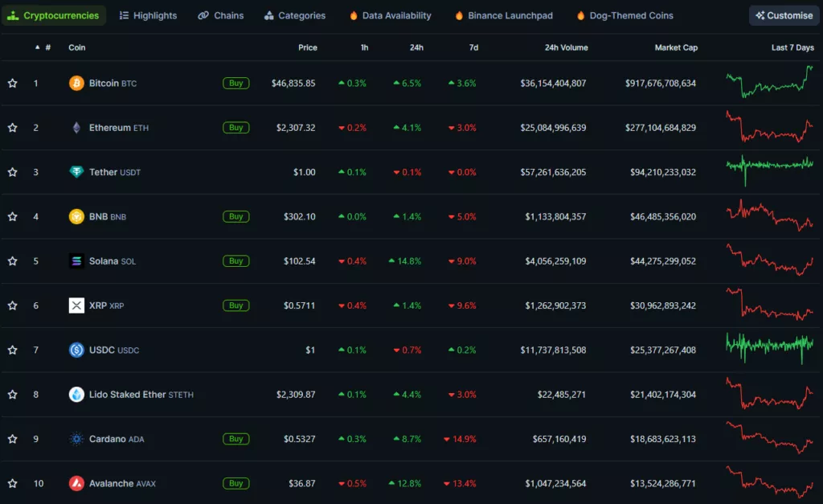This screenshot has height=504, width=823.
Task: Click the Tether coin logo icon
Action: pyautogui.click(x=76, y=172)
